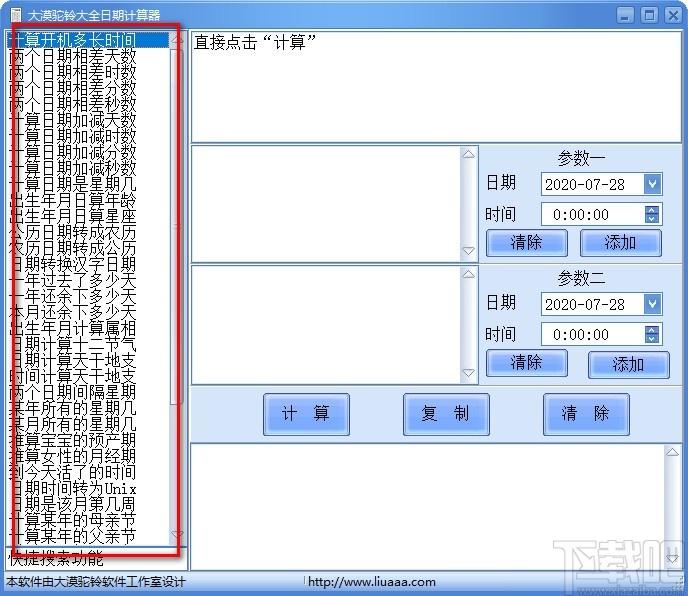The height and width of the screenshot is (596, 688).
Task: Click the application icon in title bar
Action: [x=16, y=15]
